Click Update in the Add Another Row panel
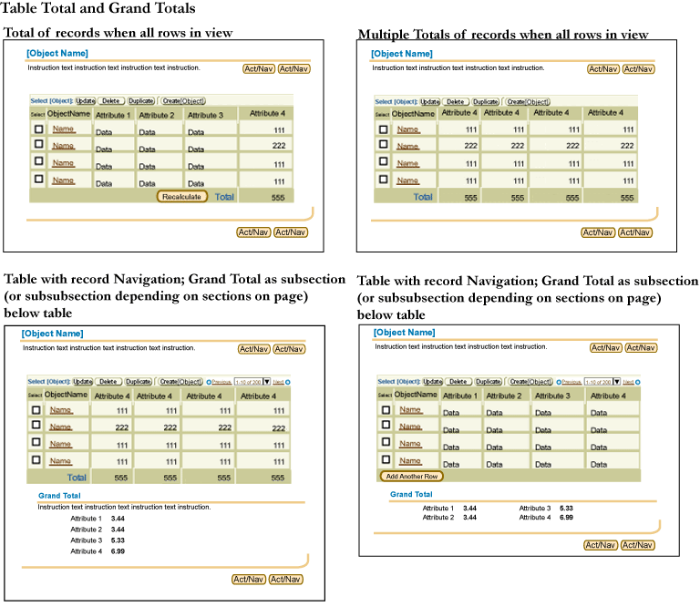Image resolution: width=700 pixels, height=607 pixels. [x=433, y=382]
